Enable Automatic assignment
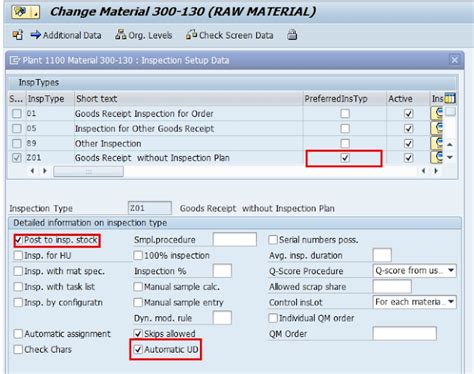474x374 pixels. (18, 334)
